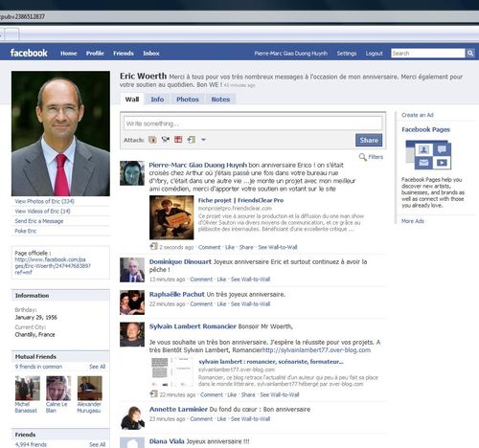Screen dimensions: 479x448
Task: Open Raphaëlle Pachut's profile name
Action: click(177, 294)
